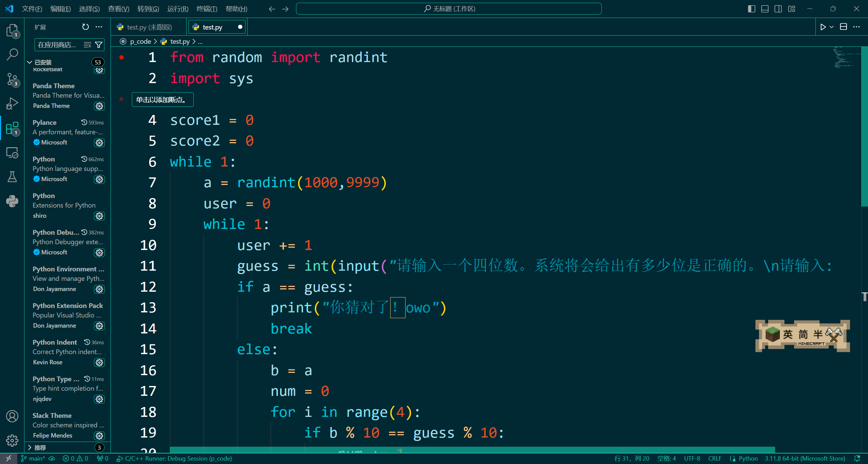Toggle primary side bar layout button
Screen dimensions: 868x464
(751, 9)
